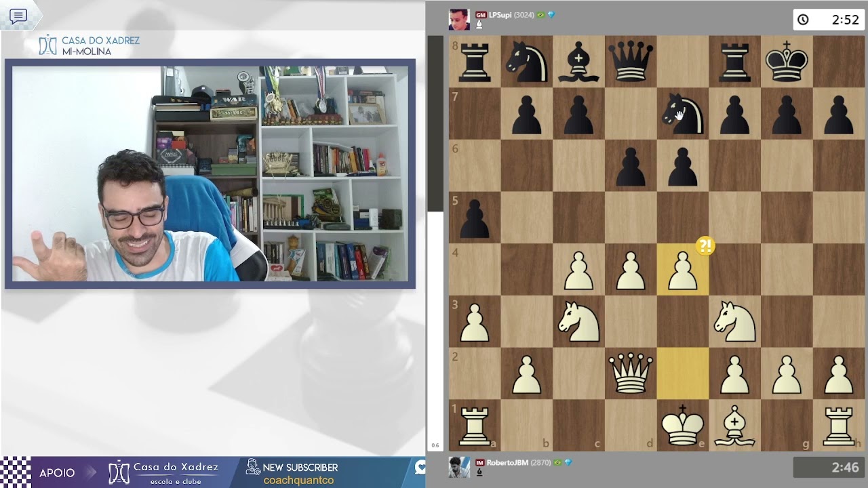868x488 pixels.
Task: Click RobertoJBM's avatar picture
Action: (459, 467)
